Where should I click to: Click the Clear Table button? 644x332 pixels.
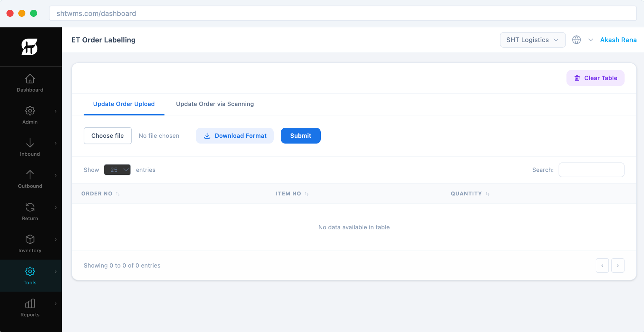coord(595,78)
